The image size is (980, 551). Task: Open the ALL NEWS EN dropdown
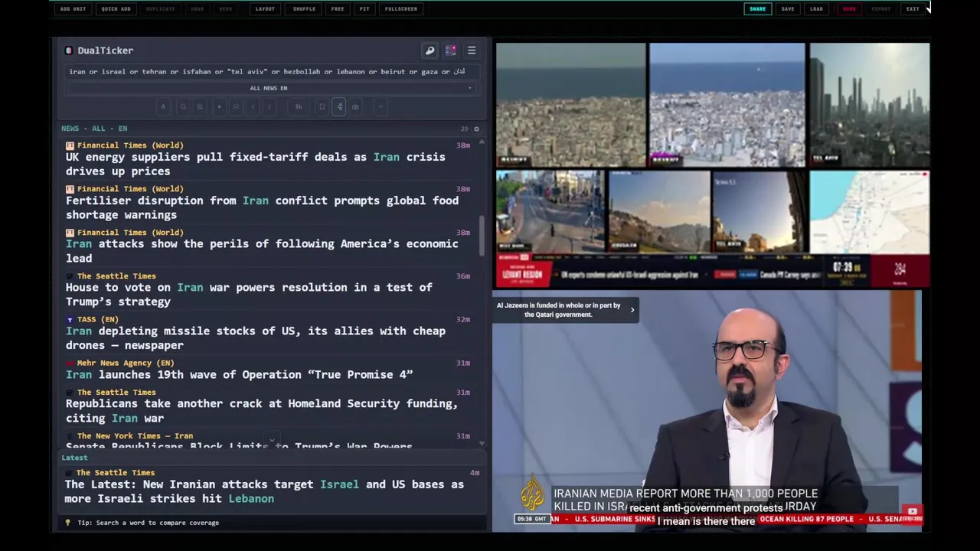point(269,88)
